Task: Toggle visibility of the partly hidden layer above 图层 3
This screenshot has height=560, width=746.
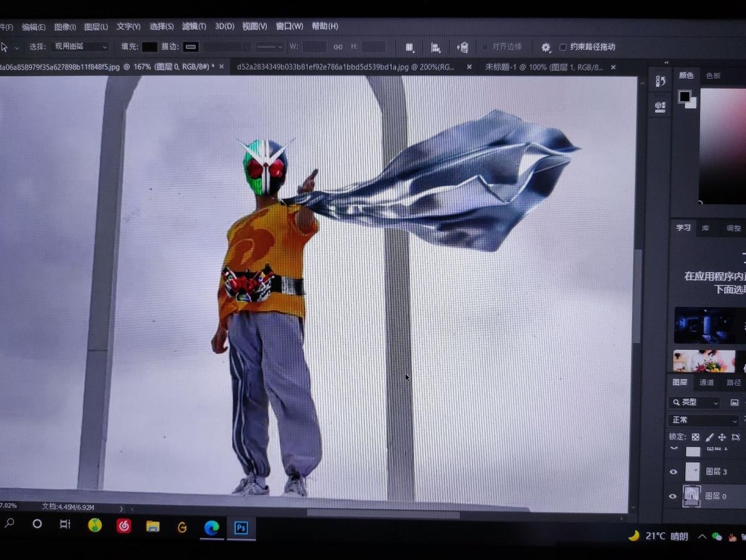Action: pyautogui.click(x=674, y=448)
